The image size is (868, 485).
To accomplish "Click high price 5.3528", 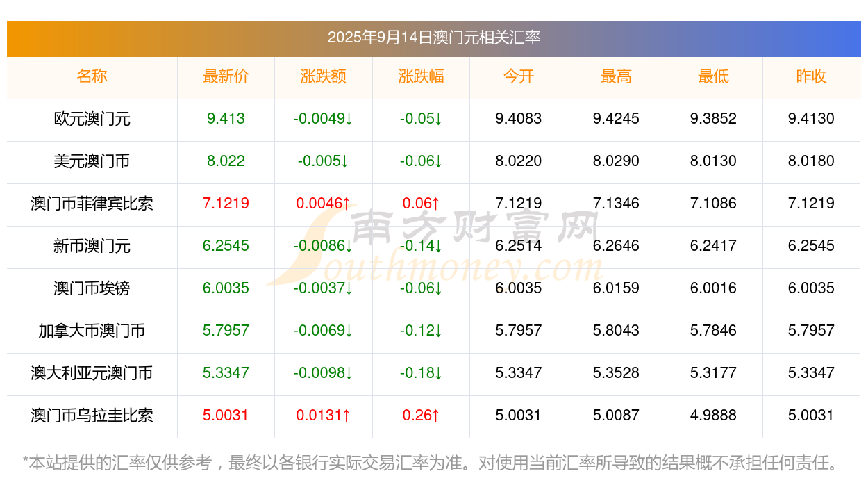I will pyautogui.click(x=616, y=373).
